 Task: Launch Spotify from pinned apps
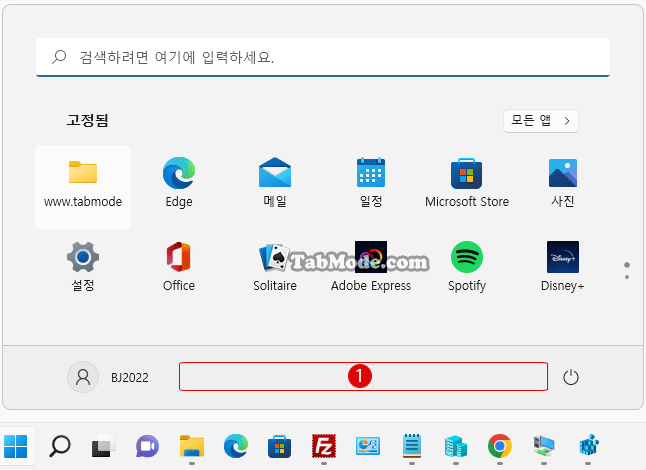(467, 267)
